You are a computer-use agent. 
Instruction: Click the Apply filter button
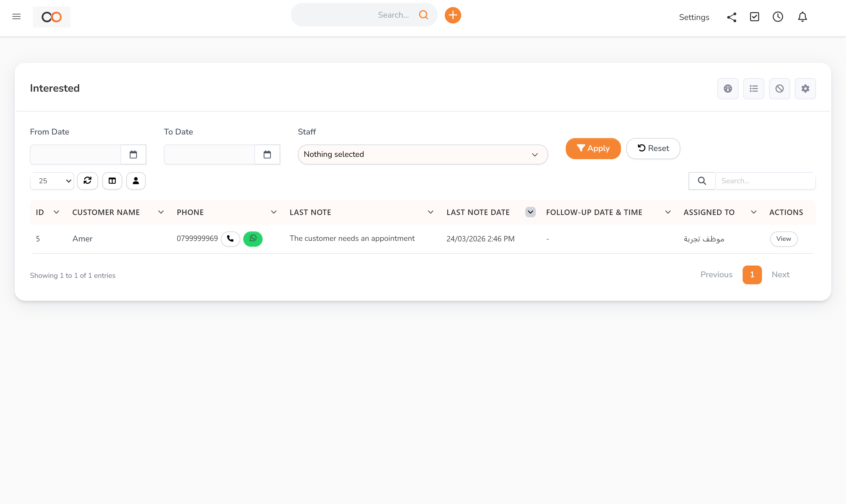(593, 148)
